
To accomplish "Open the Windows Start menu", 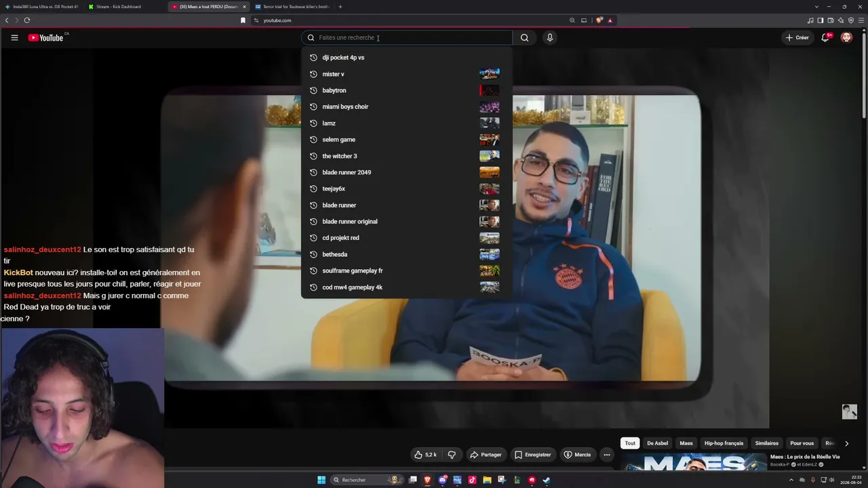I will tap(321, 480).
